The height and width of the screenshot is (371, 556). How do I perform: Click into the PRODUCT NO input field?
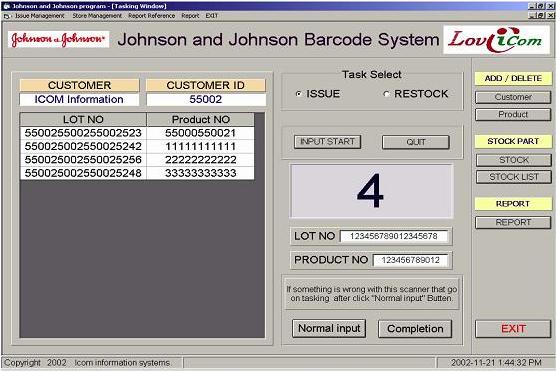(410, 260)
